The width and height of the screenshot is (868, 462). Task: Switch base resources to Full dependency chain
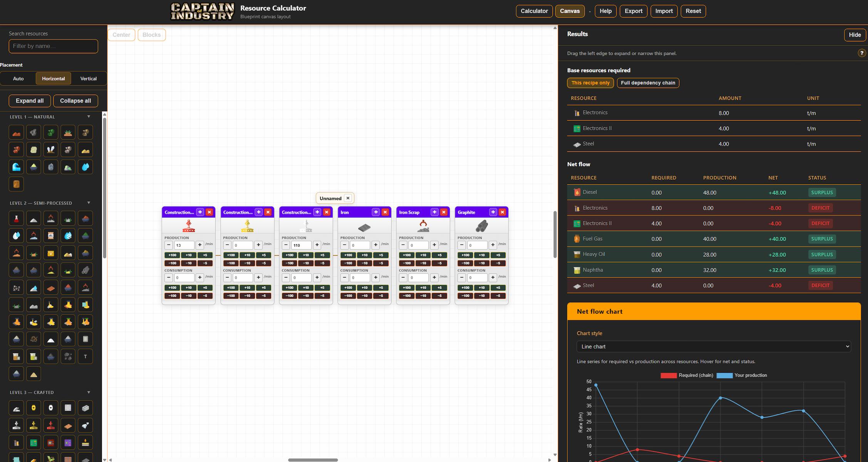click(x=648, y=83)
